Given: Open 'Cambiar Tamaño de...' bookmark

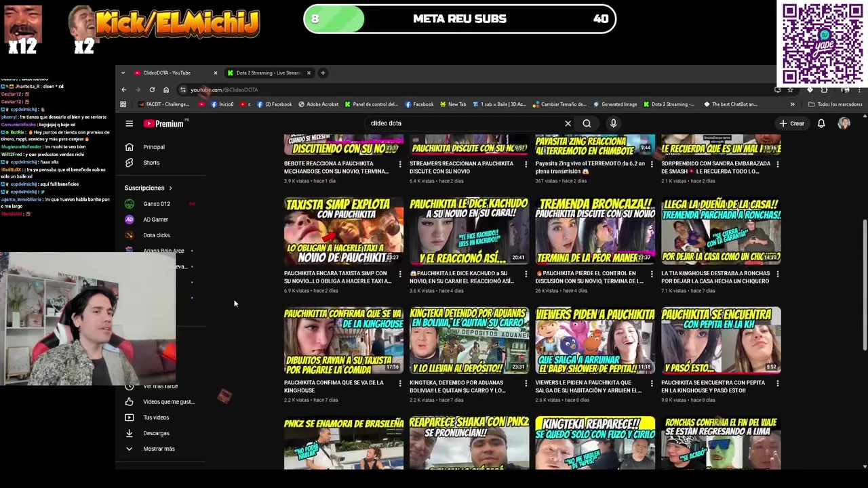Looking at the screenshot, I should [560, 104].
